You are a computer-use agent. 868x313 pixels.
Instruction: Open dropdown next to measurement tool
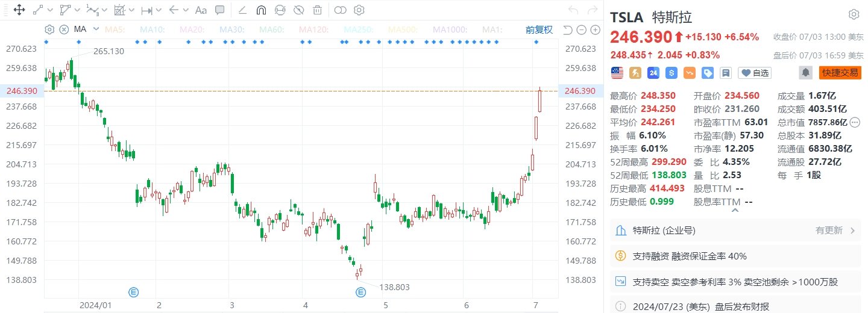[131, 10]
